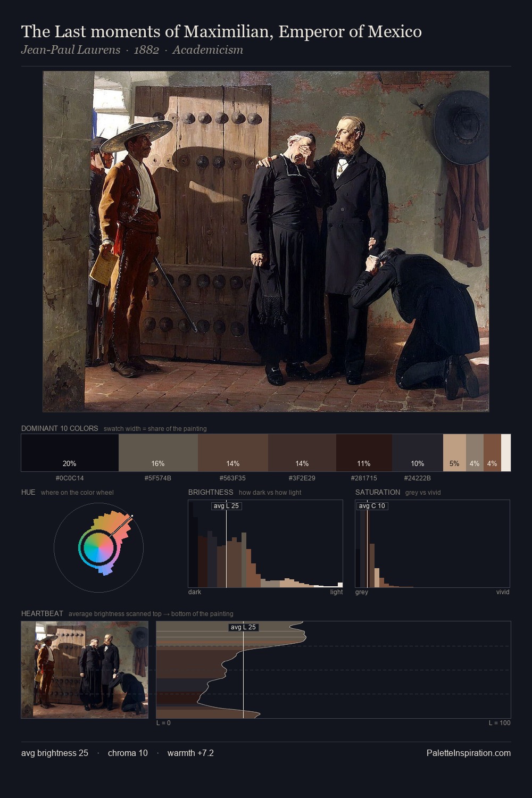Click 'warmth +7.2' in footer
This screenshot has width=532, height=798.
190,753
